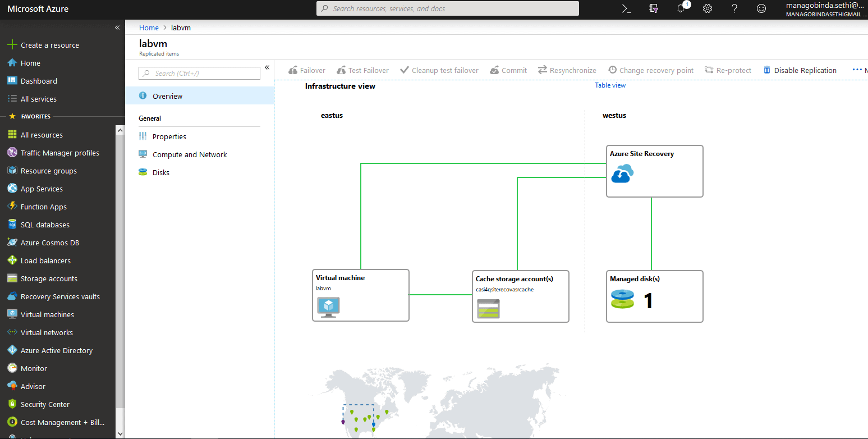Collapse the left portal sidebar
Screen dimensions: 868x439
pos(117,28)
